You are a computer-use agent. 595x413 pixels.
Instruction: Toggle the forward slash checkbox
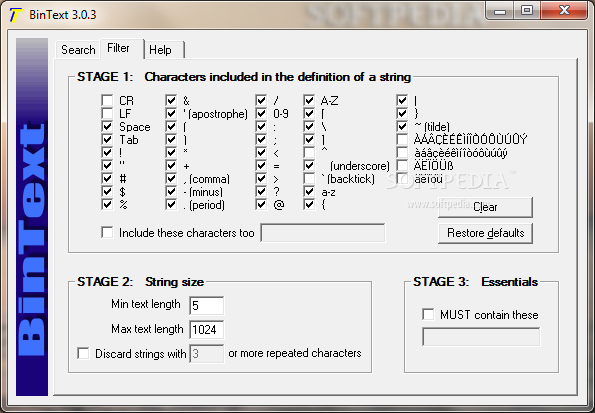tap(261, 101)
